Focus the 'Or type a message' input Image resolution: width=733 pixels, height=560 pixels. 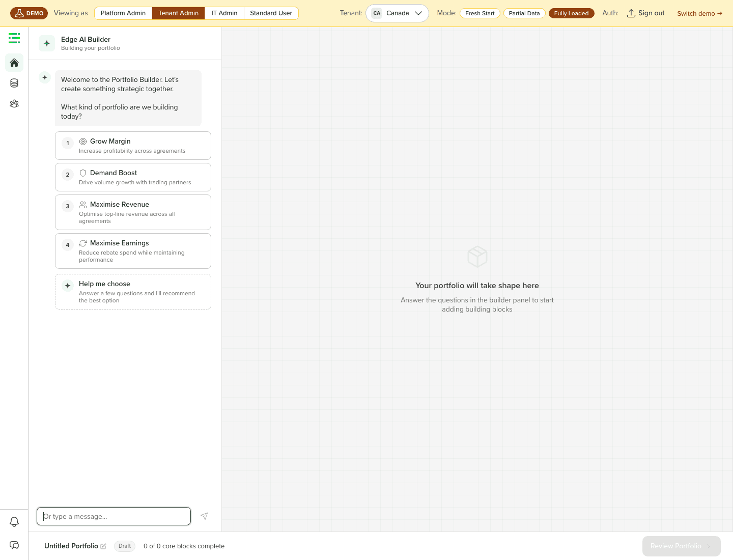[114, 516]
